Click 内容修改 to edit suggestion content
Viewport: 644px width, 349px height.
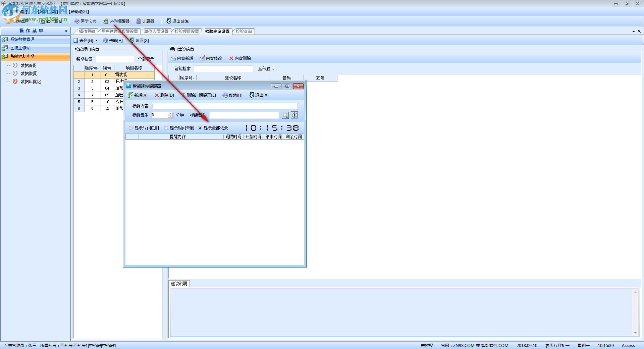point(211,58)
